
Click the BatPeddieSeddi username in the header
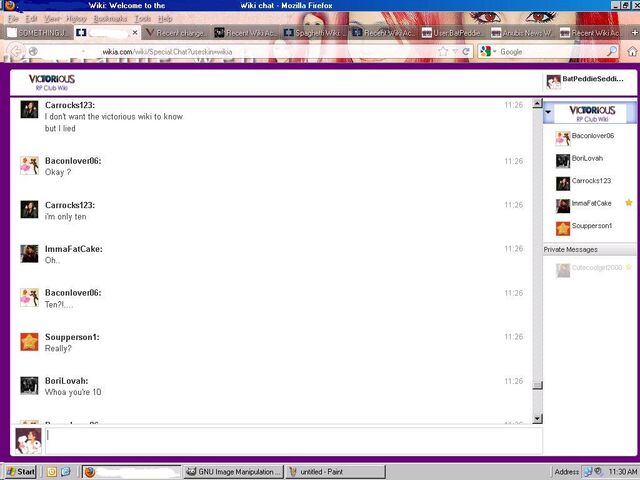593,79
